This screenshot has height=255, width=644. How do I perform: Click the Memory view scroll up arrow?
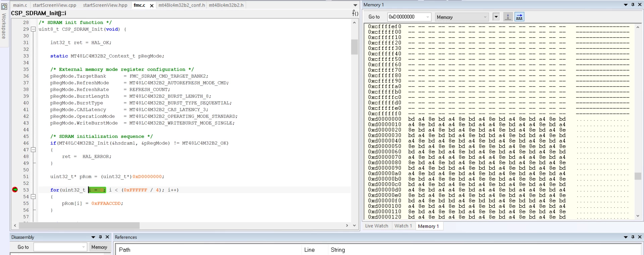(x=638, y=27)
